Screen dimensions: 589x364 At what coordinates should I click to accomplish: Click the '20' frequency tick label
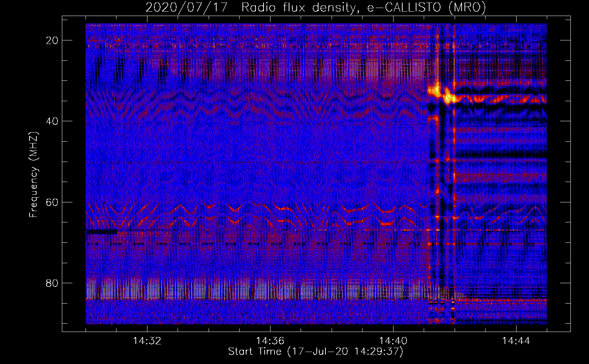[52, 40]
